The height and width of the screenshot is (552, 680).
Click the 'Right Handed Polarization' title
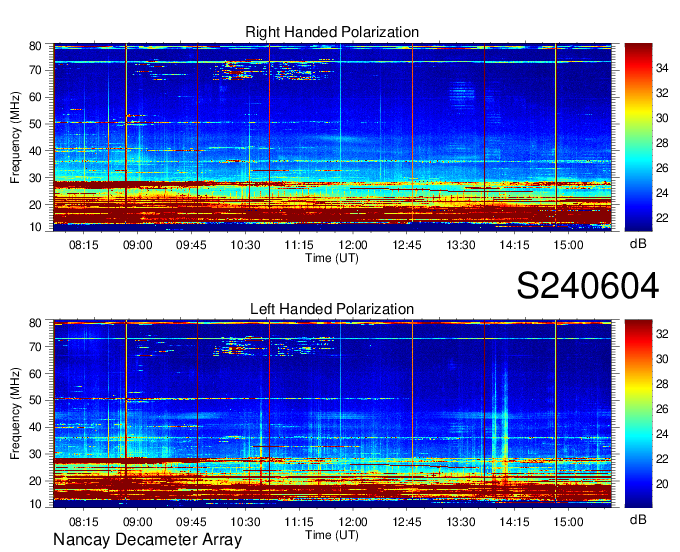tap(332, 32)
